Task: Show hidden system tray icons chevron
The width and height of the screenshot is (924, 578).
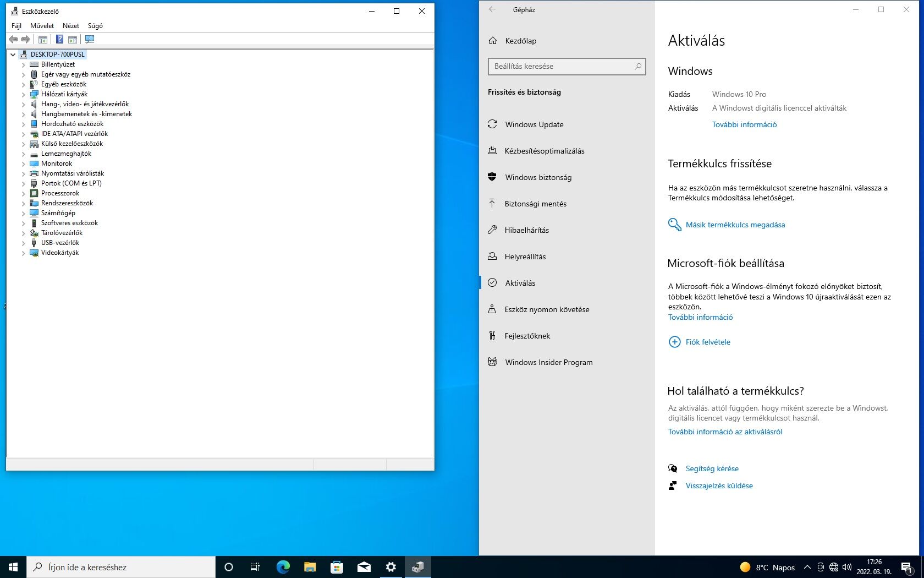Action: (807, 567)
